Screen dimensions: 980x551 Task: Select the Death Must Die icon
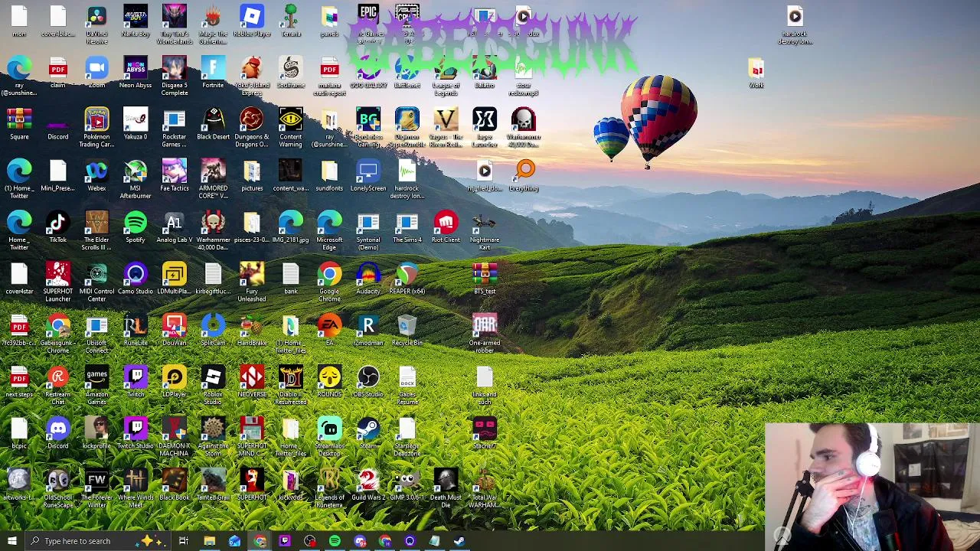(x=446, y=489)
